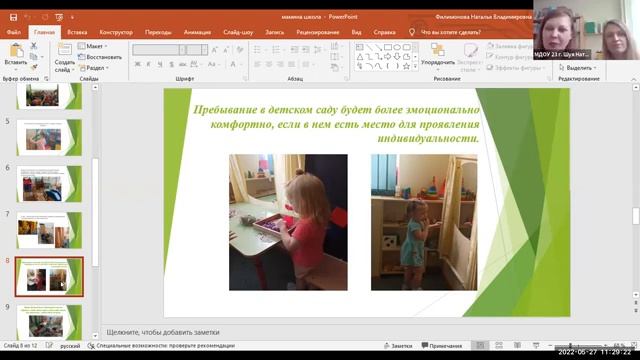
Task: Click the Восстановить reset button
Action: 100,57
